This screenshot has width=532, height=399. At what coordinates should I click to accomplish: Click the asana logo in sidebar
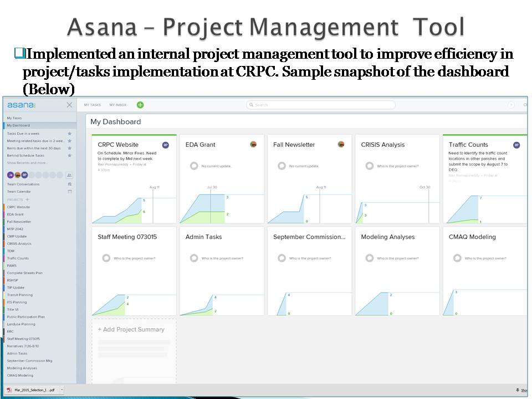click(x=22, y=105)
